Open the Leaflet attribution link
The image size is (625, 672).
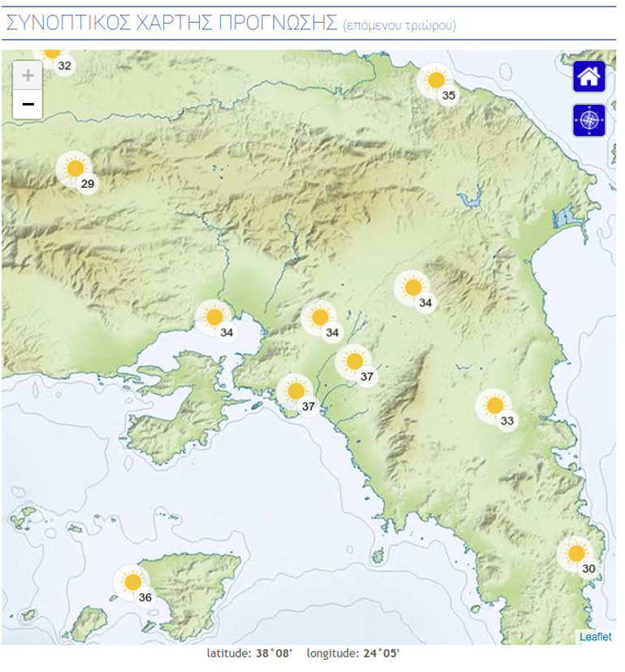pos(595,637)
